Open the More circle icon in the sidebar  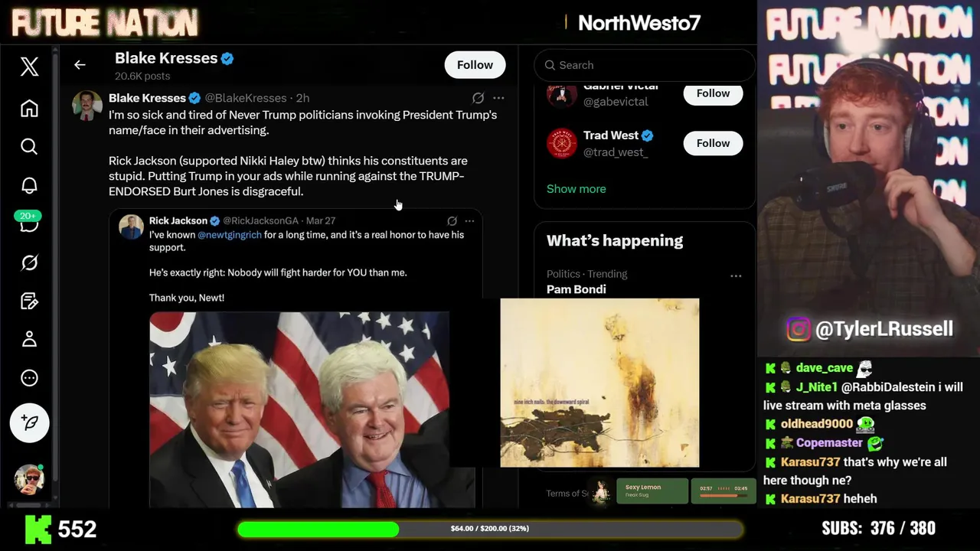point(29,378)
